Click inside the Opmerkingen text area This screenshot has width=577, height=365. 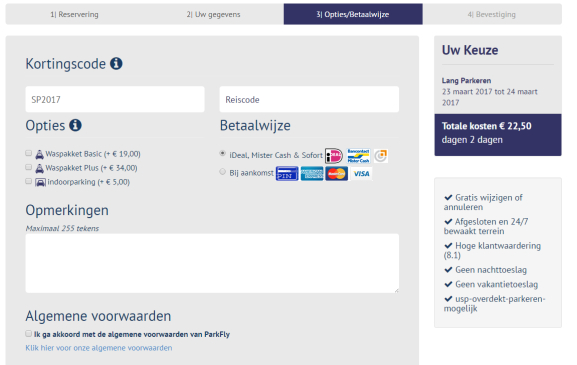(212, 263)
